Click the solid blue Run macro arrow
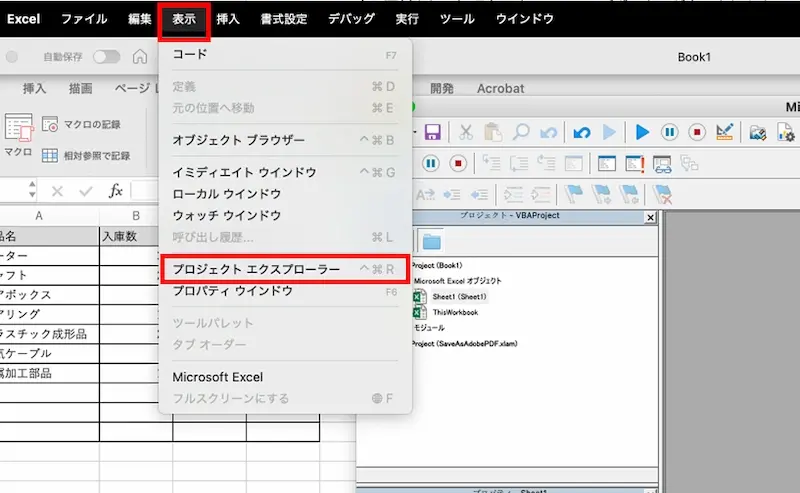This screenshot has height=493, width=800. 642,133
